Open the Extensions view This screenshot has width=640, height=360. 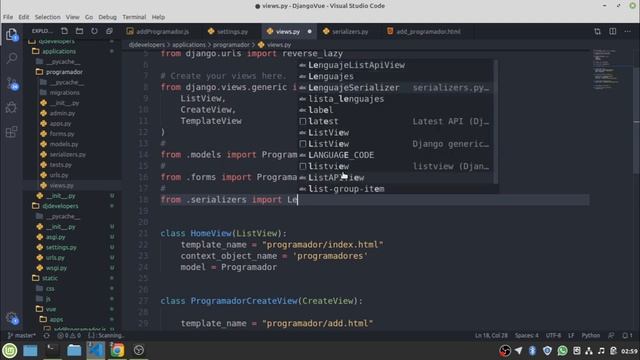pos(11,132)
